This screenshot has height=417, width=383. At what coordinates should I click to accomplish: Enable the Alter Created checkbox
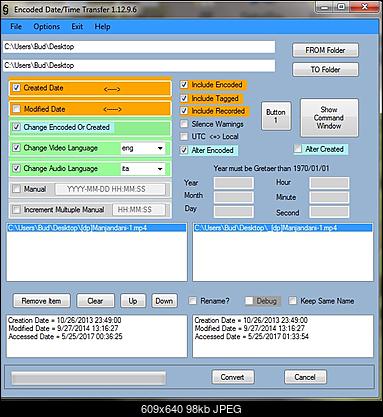click(297, 149)
